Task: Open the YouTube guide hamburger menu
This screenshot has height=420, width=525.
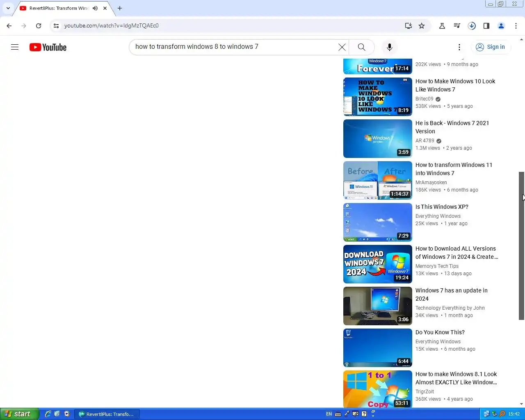Action: 15,47
